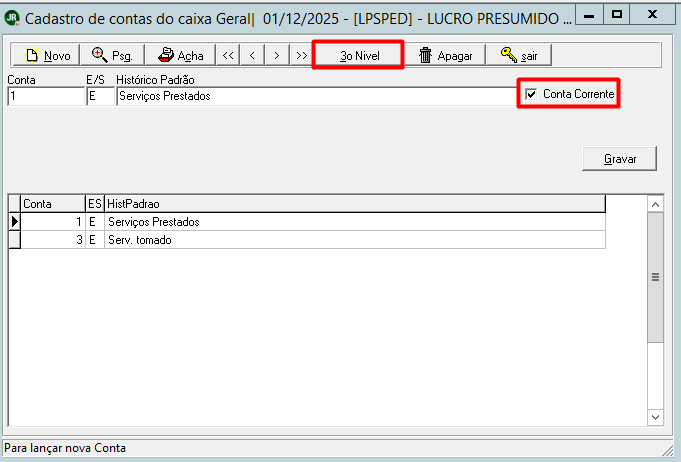This screenshot has height=462, width=681.
Task: Click the Histórico Padrão text field
Action: (316, 96)
